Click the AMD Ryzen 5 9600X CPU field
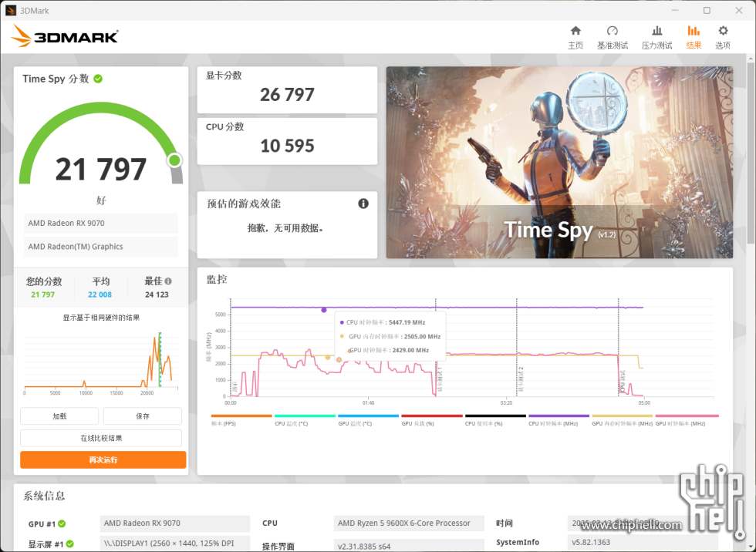The width and height of the screenshot is (756, 552). click(409, 523)
